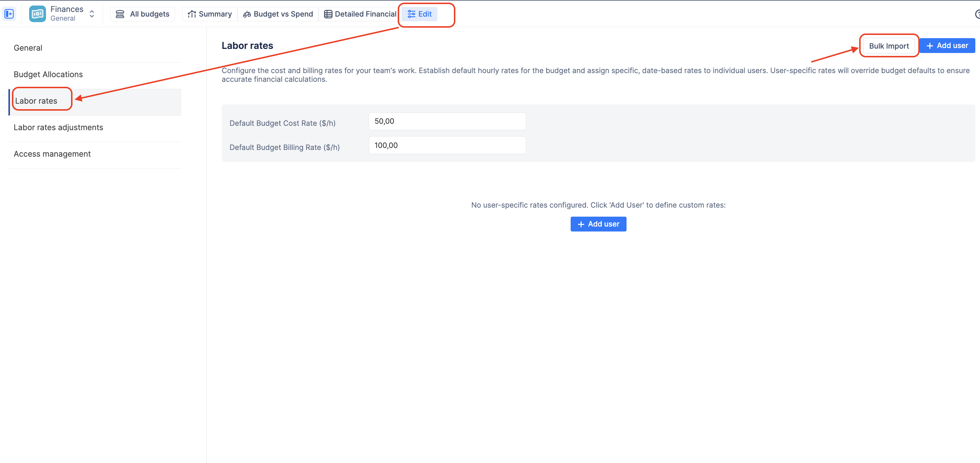980x463 pixels.
Task: Click the top-right Add user button
Action: (947, 46)
